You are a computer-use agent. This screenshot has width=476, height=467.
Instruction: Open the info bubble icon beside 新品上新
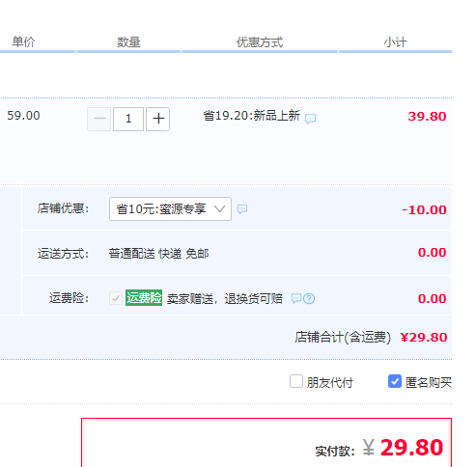tap(310, 119)
